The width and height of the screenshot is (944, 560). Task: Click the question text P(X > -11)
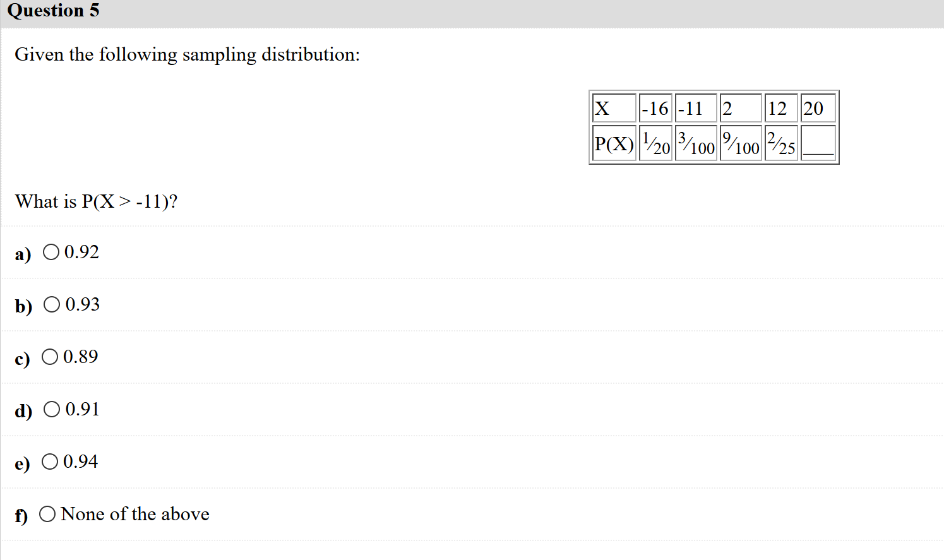[x=97, y=201]
